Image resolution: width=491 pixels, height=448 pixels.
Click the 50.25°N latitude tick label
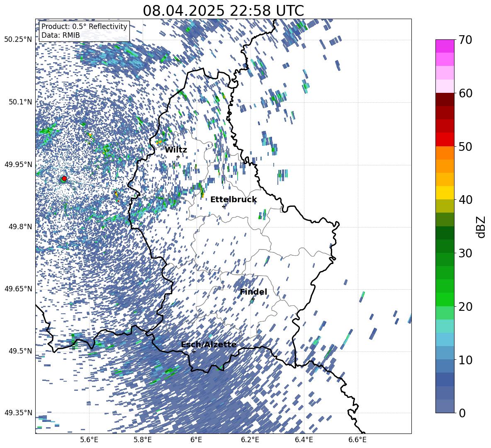pyautogui.click(x=18, y=40)
